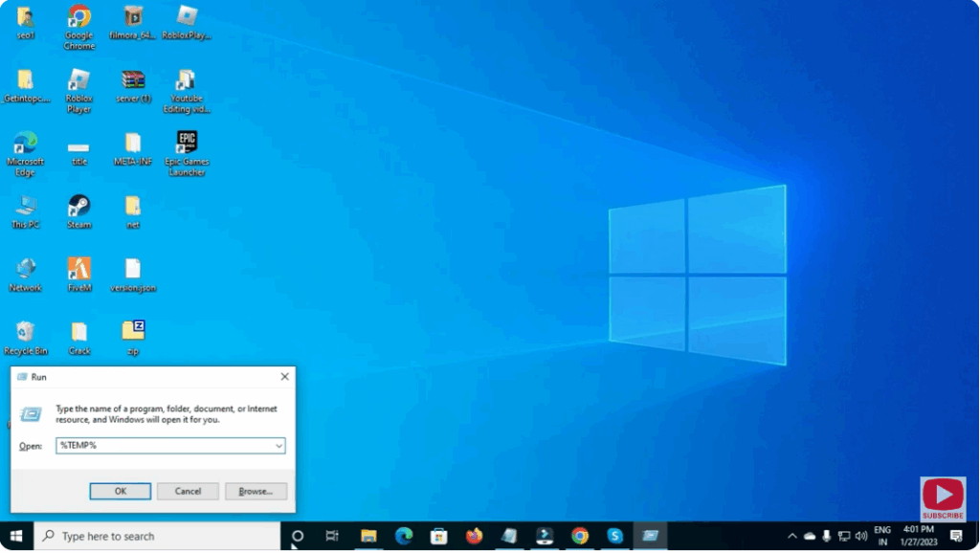The height and width of the screenshot is (553, 980).
Task: Open Microsoft Store from the taskbar
Action: 438,536
